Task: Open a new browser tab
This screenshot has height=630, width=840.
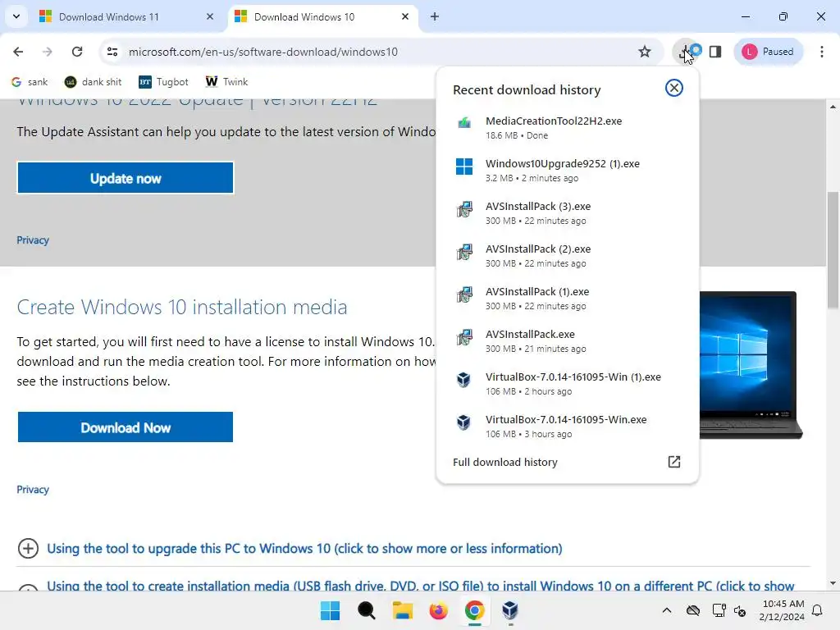Action: (435, 16)
